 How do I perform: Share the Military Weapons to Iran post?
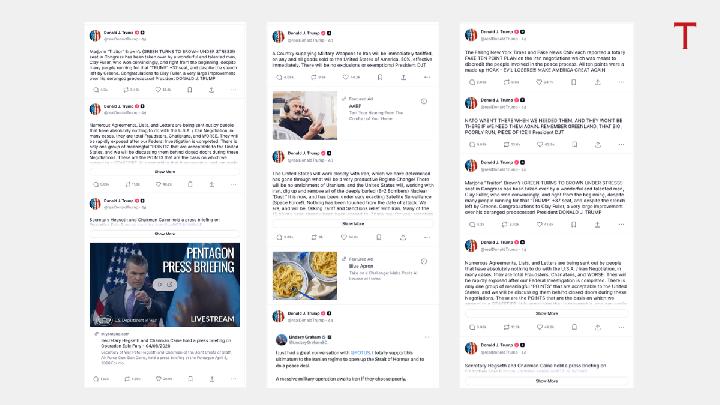click(403, 77)
